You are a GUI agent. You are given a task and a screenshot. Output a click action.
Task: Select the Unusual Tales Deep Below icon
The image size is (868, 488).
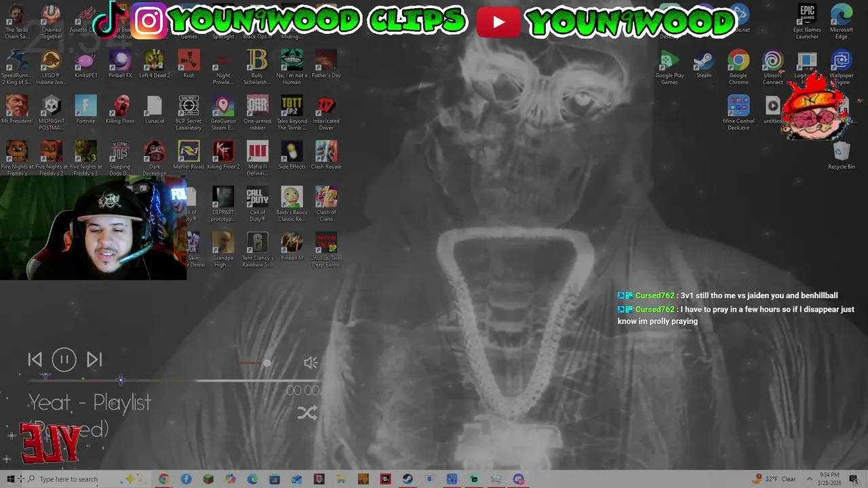click(x=326, y=249)
